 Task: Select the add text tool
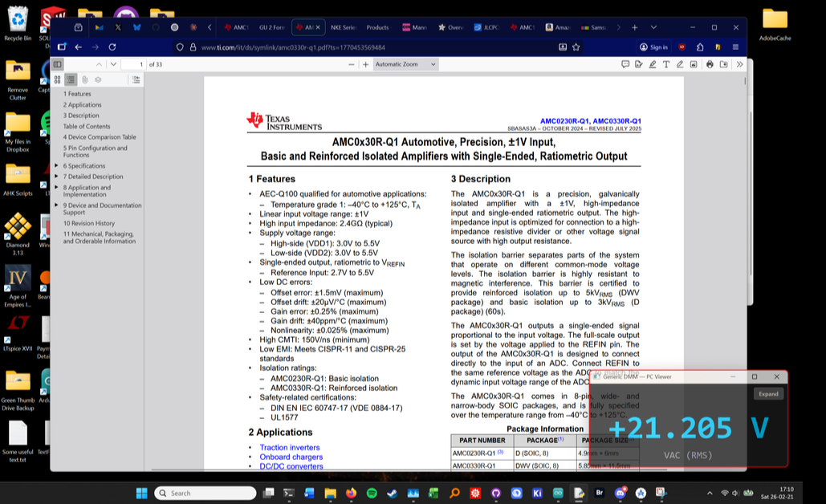pos(666,64)
